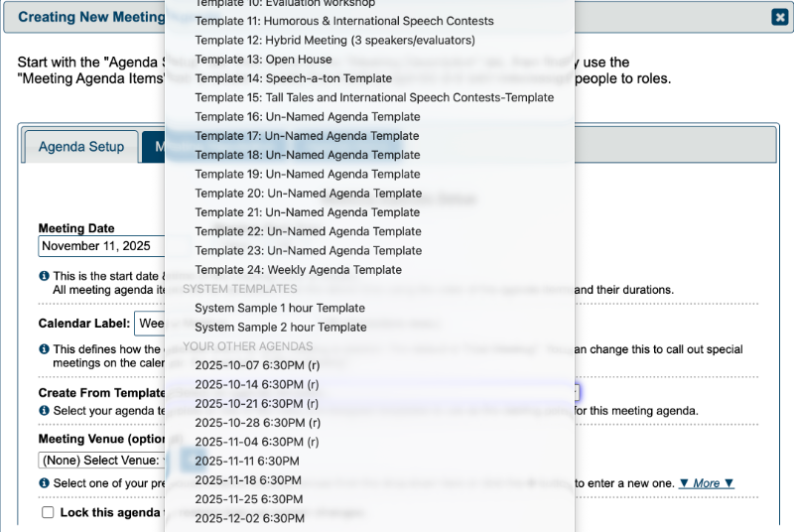Open the Calendar Label dropdown
The height and width of the screenshot is (532, 794).
point(149,324)
